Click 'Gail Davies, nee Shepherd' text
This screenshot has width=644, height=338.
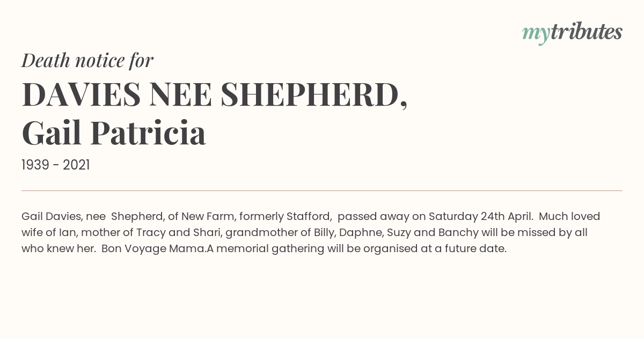coord(90,217)
